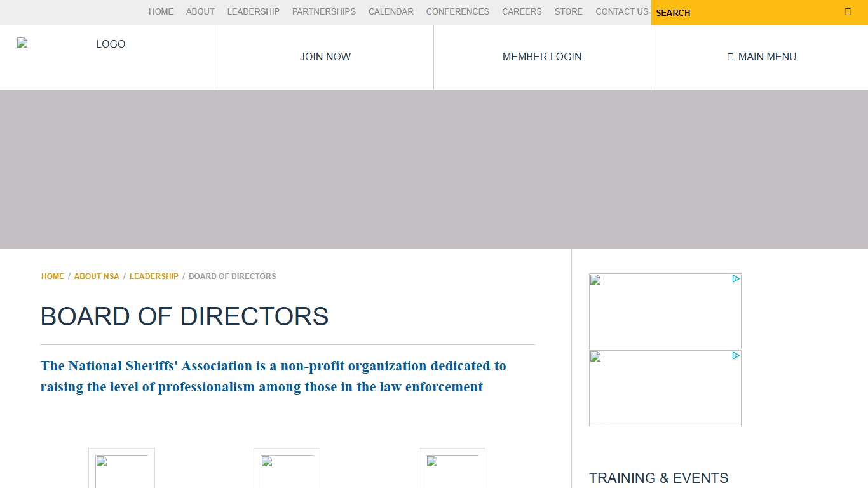
Task: Click the JOIN NOW button
Action: point(325,57)
